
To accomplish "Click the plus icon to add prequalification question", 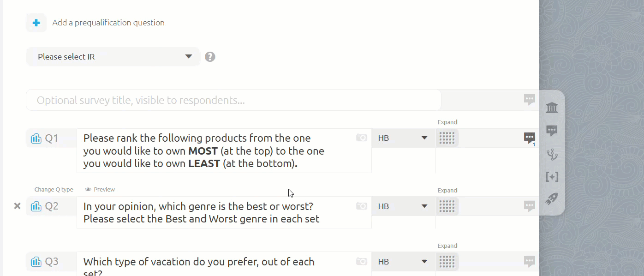I will (36, 23).
